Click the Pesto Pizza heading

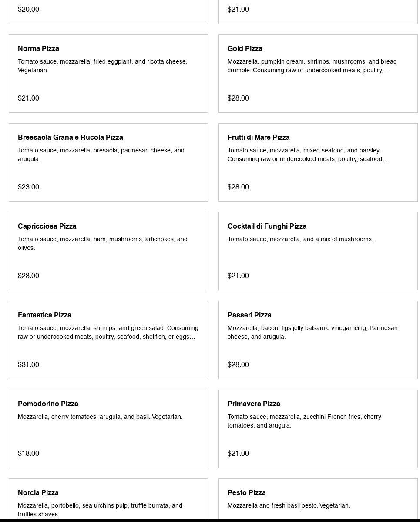[x=247, y=493]
